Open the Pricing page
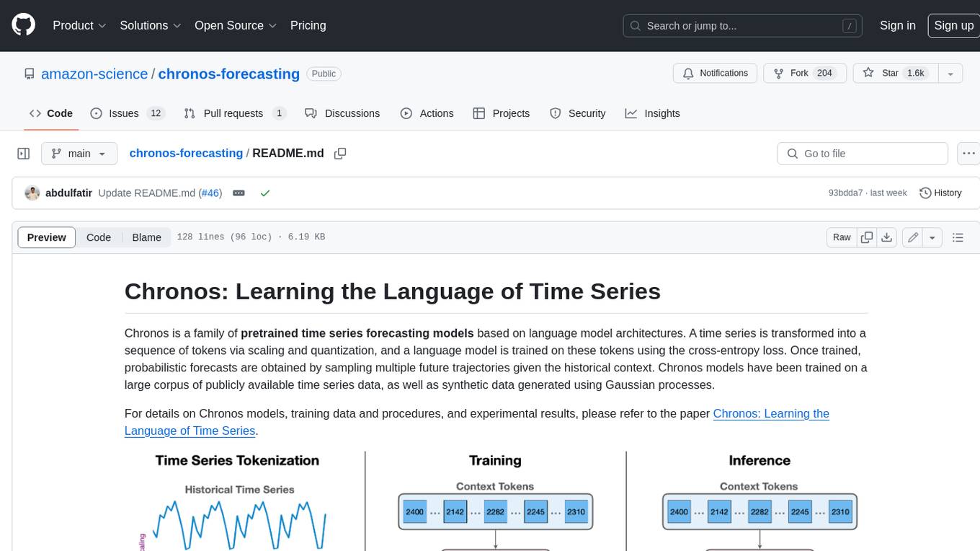The image size is (980, 551). pyautogui.click(x=308, y=25)
